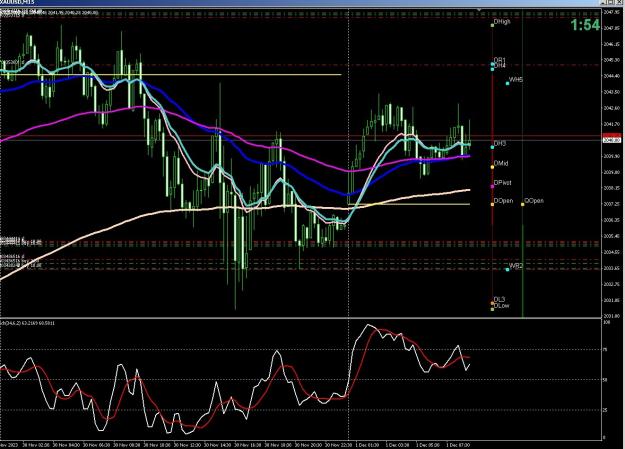This screenshot has width=625, height=449.
Task: Select the DHigh pivot level label
Action: coord(502,22)
